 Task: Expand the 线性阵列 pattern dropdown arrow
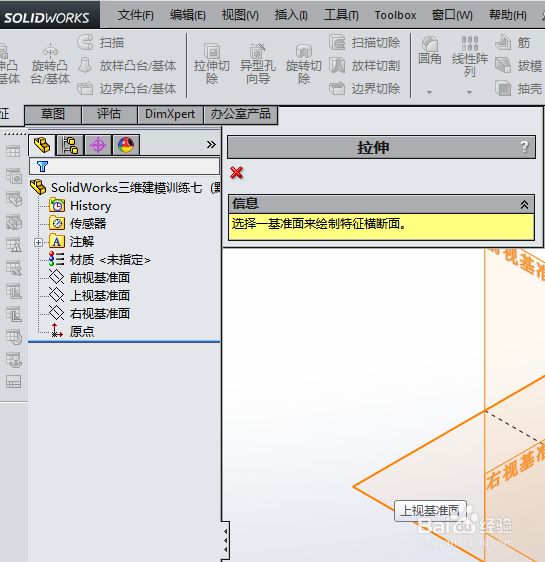[x=469, y=92]
